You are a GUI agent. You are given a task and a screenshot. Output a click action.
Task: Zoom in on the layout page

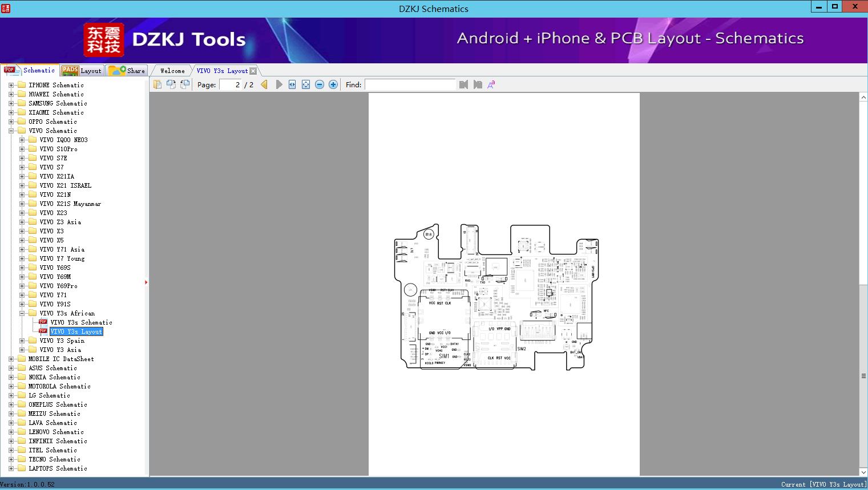tap(333, 84)
